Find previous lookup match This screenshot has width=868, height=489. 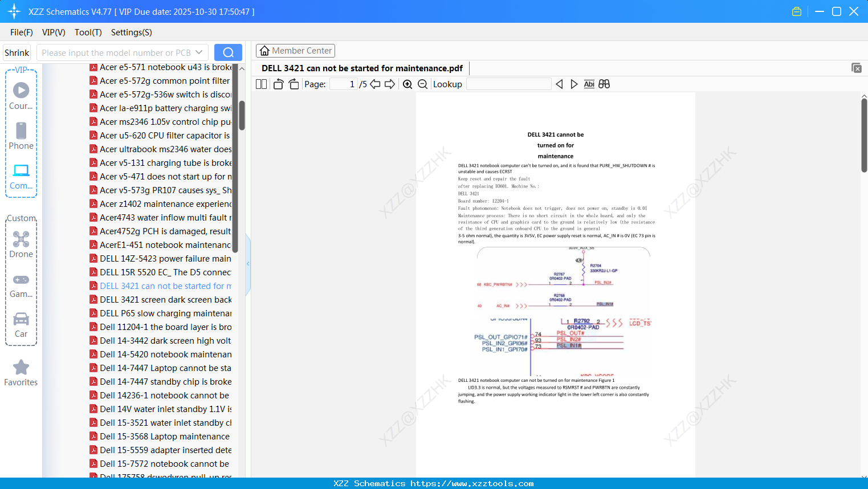coord(559,84)
